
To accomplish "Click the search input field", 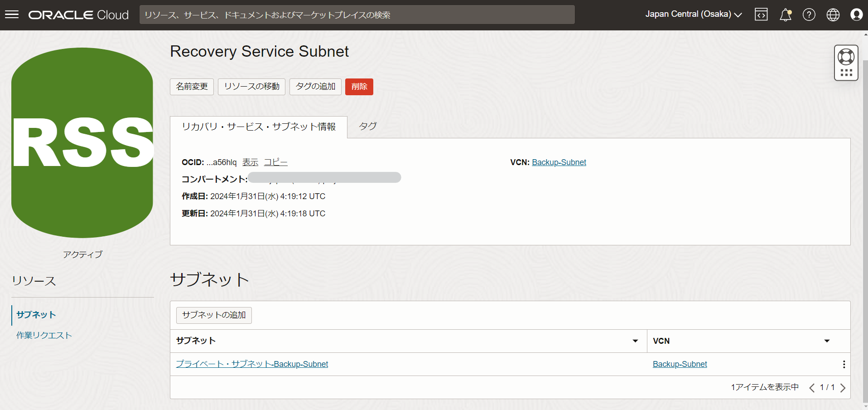I will coord(357,15).
